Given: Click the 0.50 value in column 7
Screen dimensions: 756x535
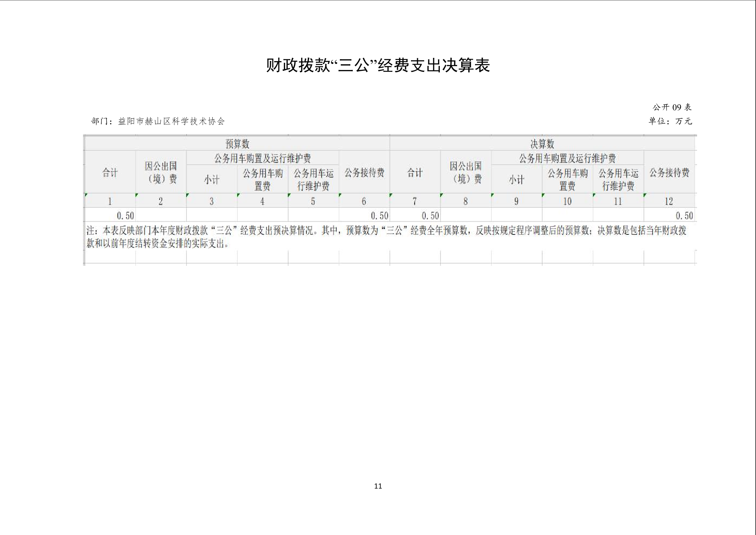Looking at the screenshot, I should (x=430, y=216).
